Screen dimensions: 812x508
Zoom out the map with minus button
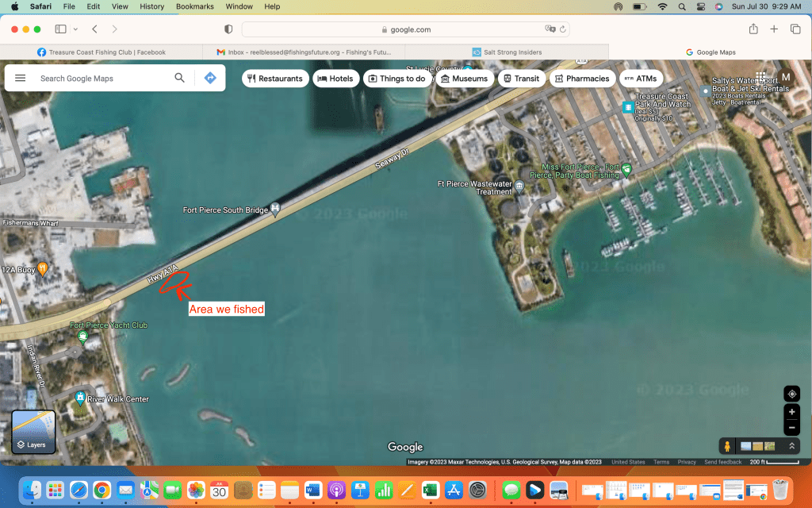(x=791, y=429)
